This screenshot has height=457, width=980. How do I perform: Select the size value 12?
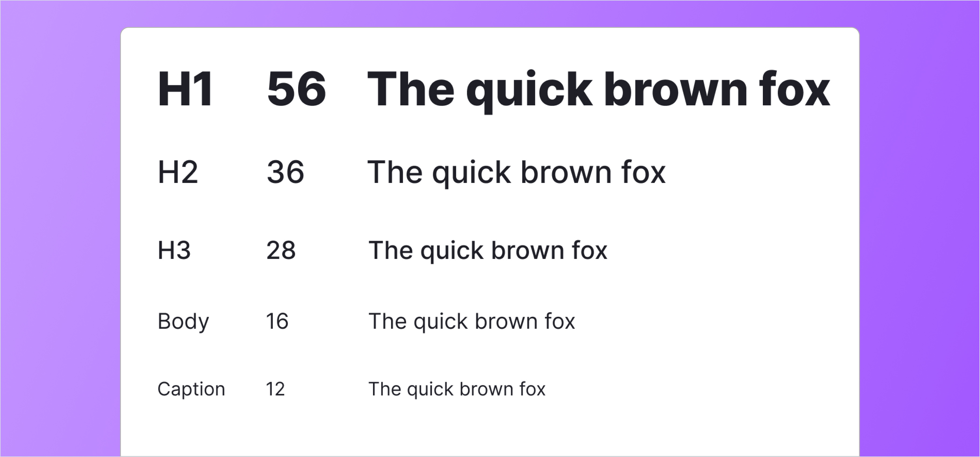(x=275, y=389)
